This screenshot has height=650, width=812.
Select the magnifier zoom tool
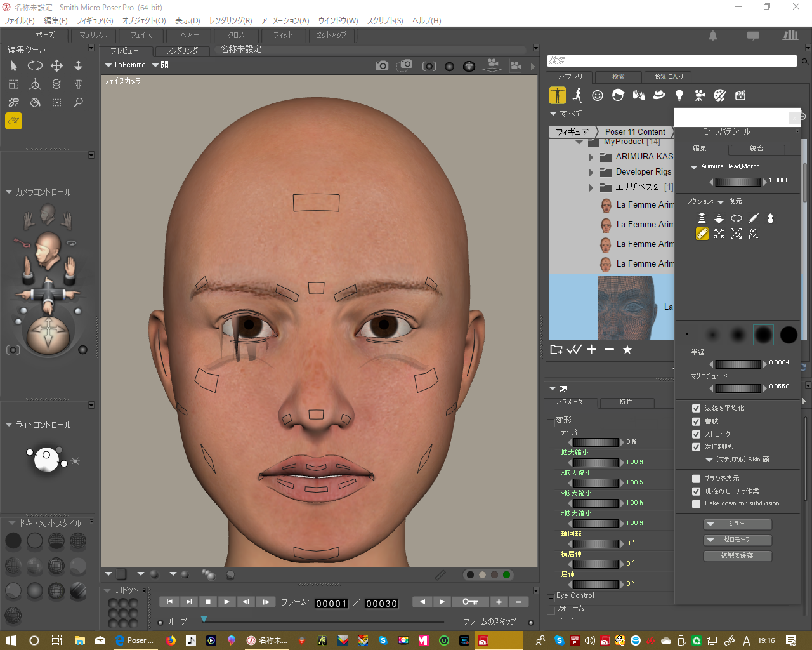tap(78, 102)
